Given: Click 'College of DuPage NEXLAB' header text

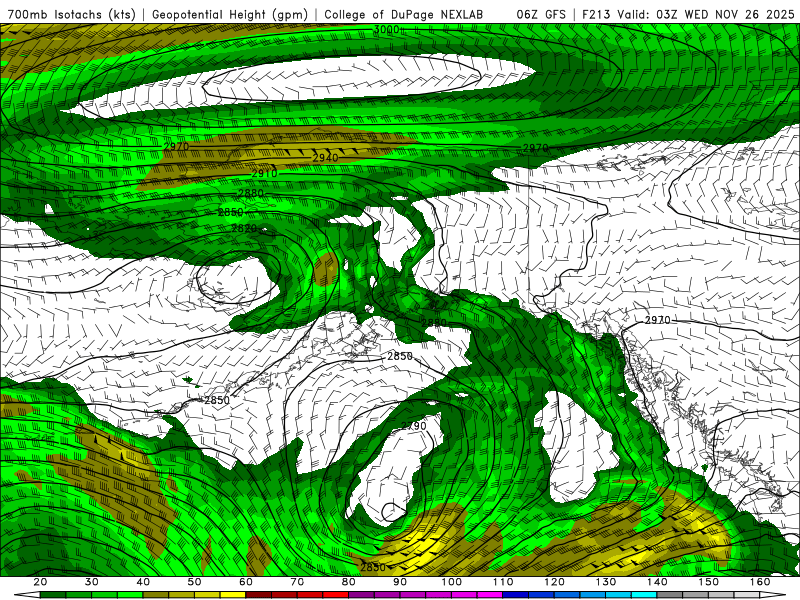Looking at the screenshot, I should [x=404, y=14].
